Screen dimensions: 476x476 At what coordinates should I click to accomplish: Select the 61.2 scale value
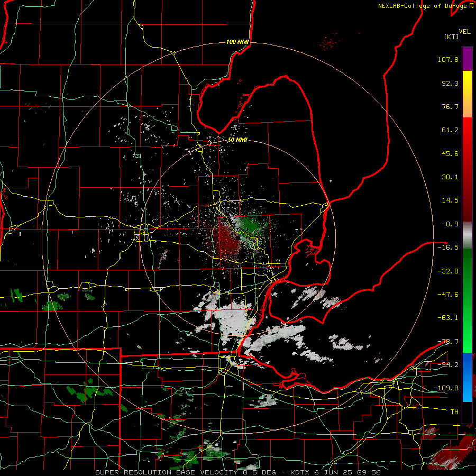pyautogui.click(x=450, y=130)
